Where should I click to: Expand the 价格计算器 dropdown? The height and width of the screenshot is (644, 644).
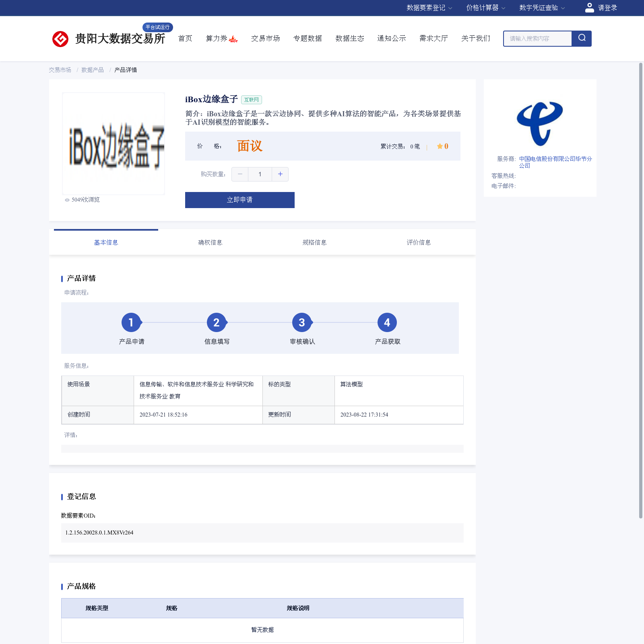[x=485, y=8]
